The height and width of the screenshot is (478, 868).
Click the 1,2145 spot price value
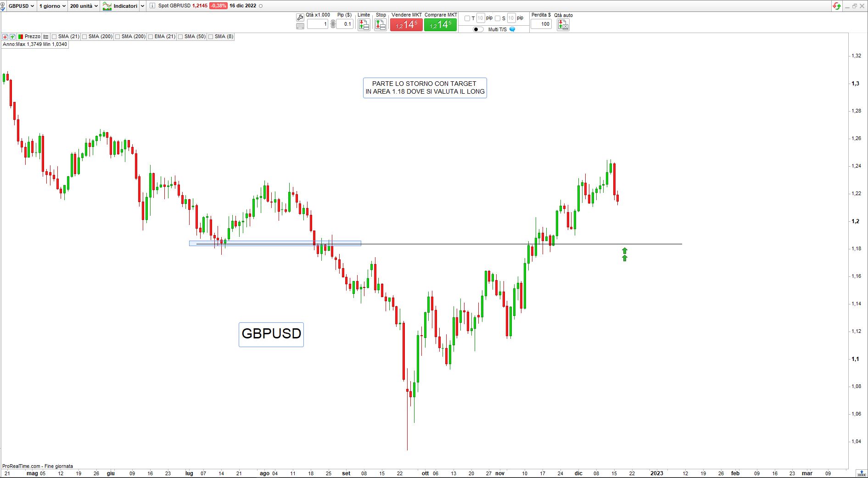(x=200, y=6)
